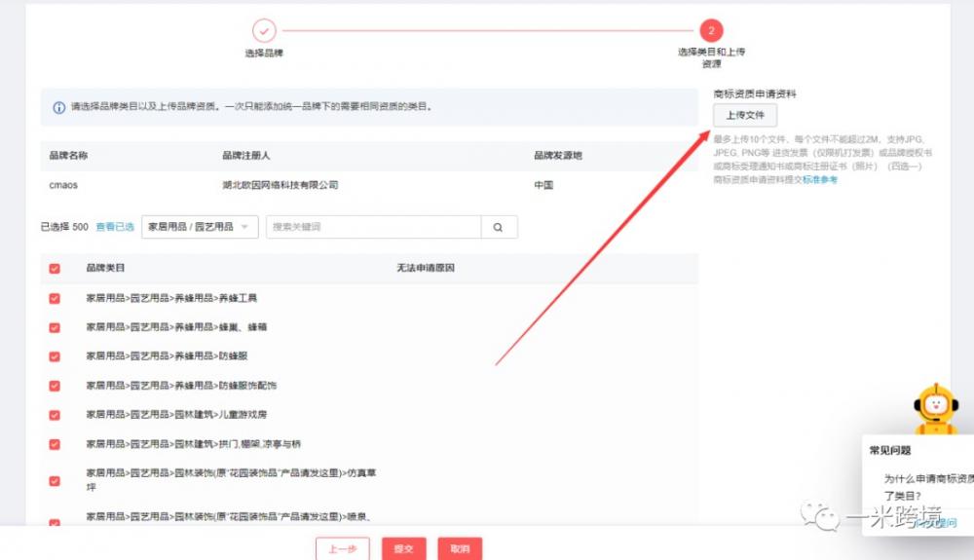Select the 选择品牌 step label

264,54
